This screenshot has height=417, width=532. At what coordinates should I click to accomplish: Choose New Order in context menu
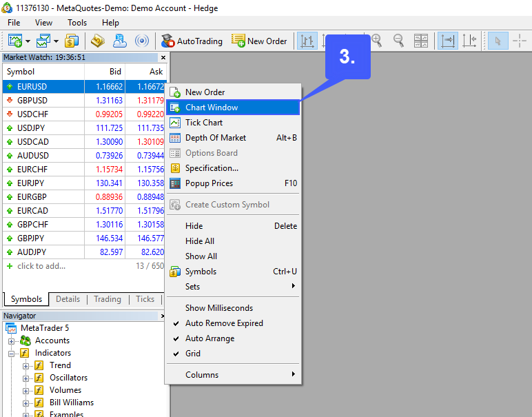pos(233,92)
